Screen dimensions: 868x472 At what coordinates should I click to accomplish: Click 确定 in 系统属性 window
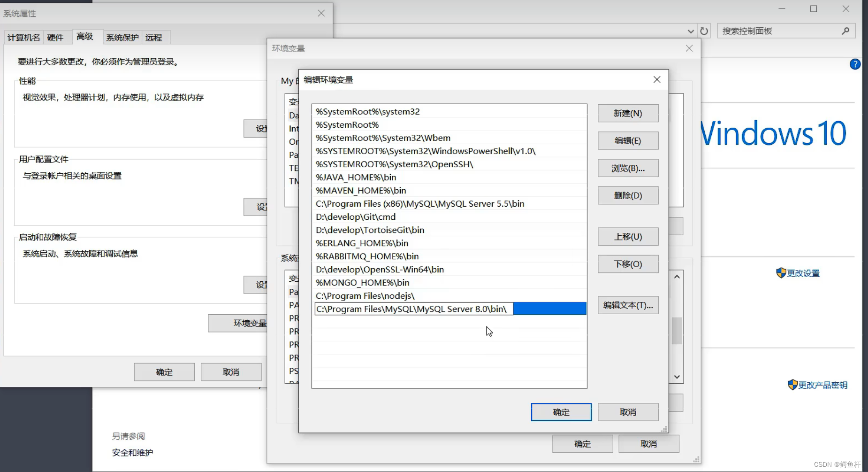coord(164,372)
